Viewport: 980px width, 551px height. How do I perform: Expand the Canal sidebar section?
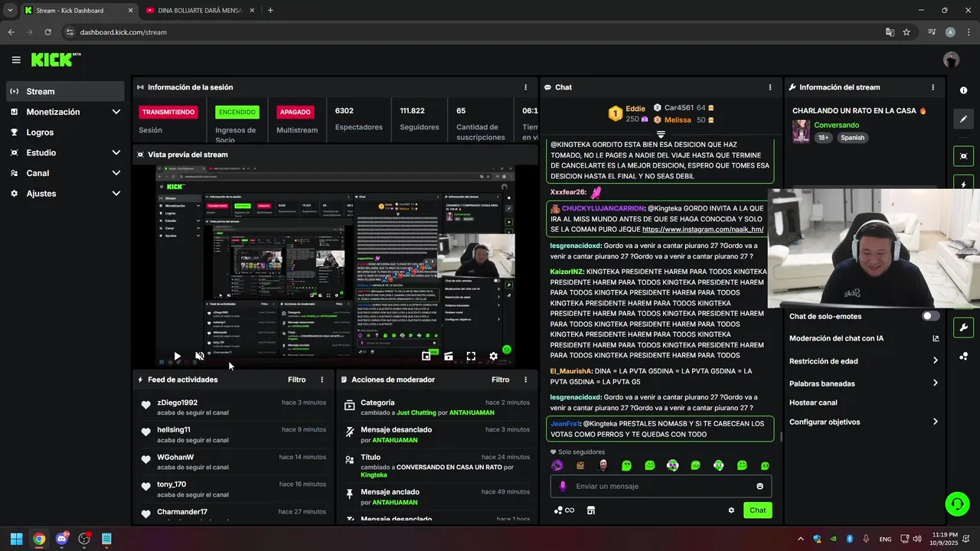(66, 173)
